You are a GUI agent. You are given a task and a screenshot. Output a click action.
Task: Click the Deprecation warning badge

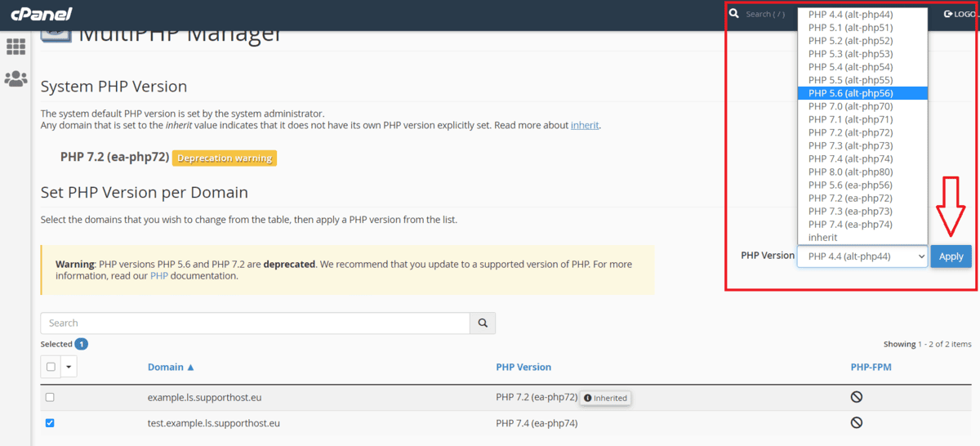pos(225,158)
